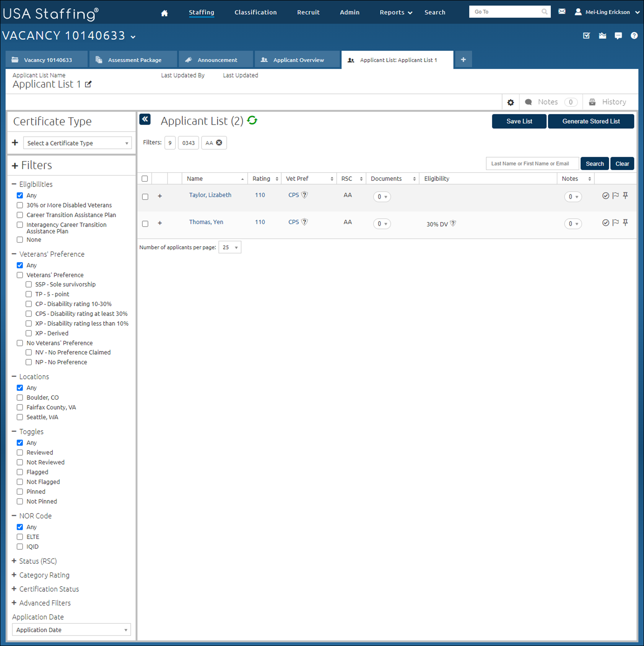Refresh the applicant list
Screen dimensions: 644x646
[x=252, y=120]
